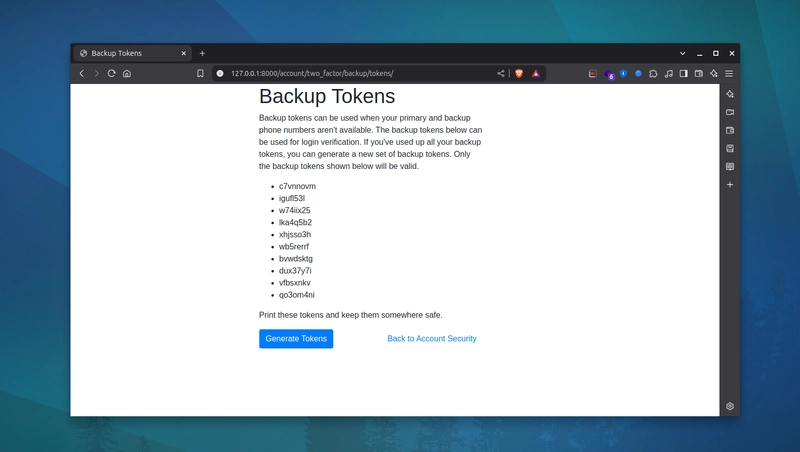Click the Generate Tokens button

pos(296,339)
